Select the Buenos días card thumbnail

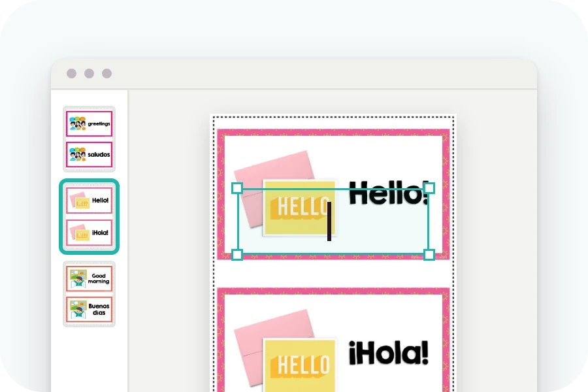click(90, 309)
